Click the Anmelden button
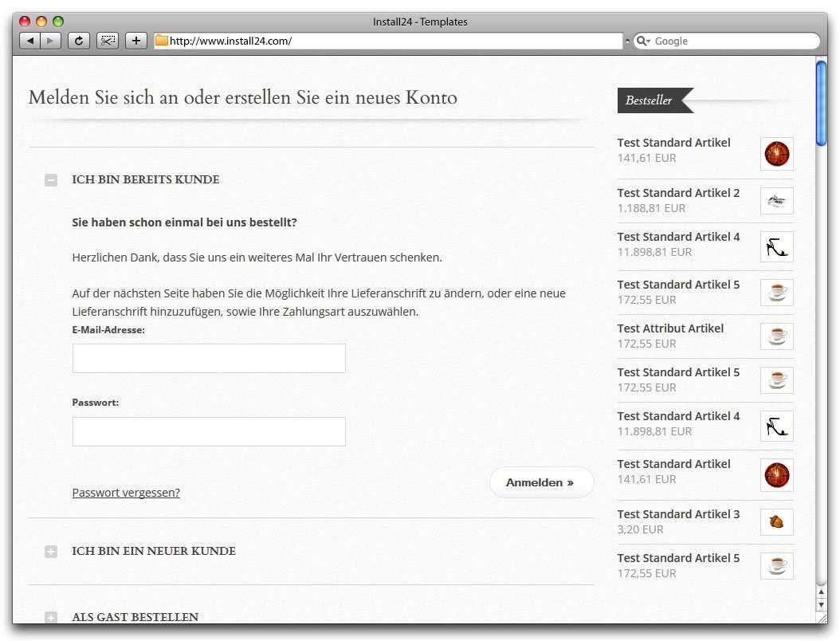This screenshot has width=840, height=641. 542,482
